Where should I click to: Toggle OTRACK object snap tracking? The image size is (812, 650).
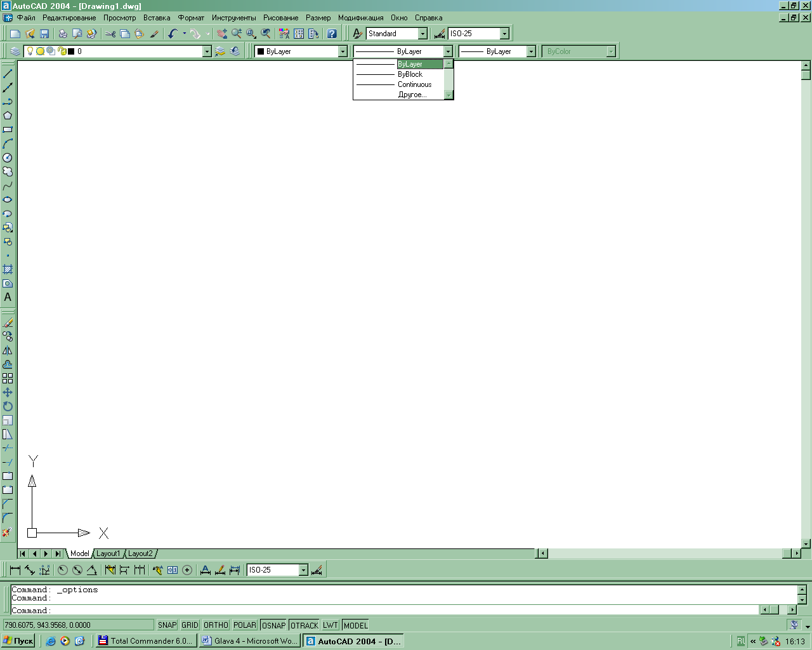[304, 625]
